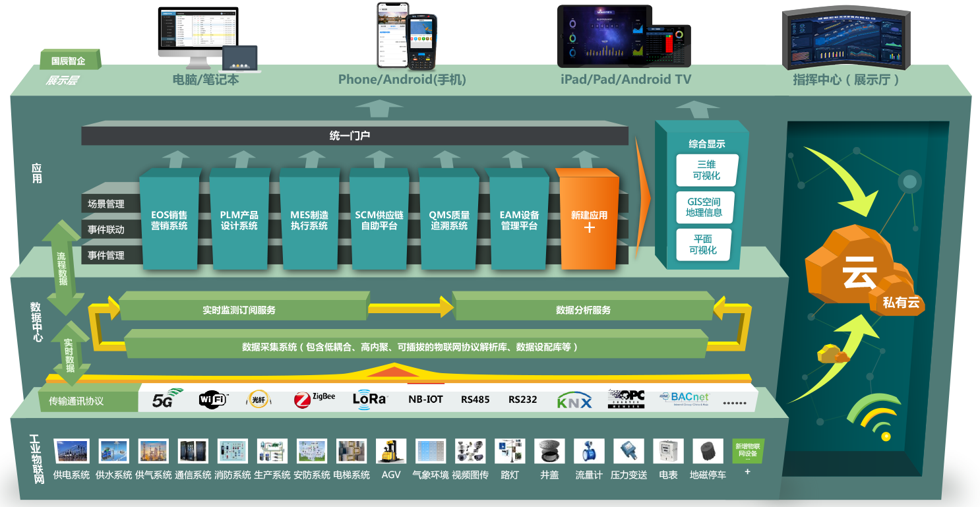Click the AGV forklift icon
This screenshot has width=980, height=507.
pyautogui.click(x=391, y=452)
